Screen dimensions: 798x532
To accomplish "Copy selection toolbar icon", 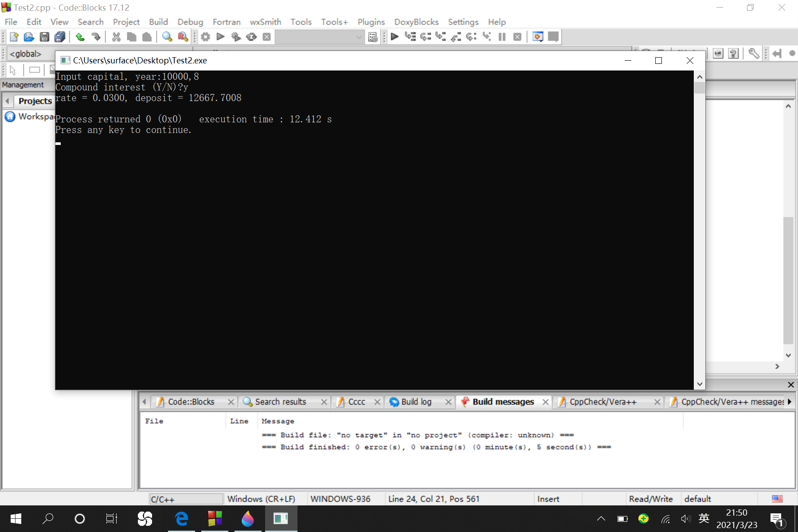I will tap(132, 37).
